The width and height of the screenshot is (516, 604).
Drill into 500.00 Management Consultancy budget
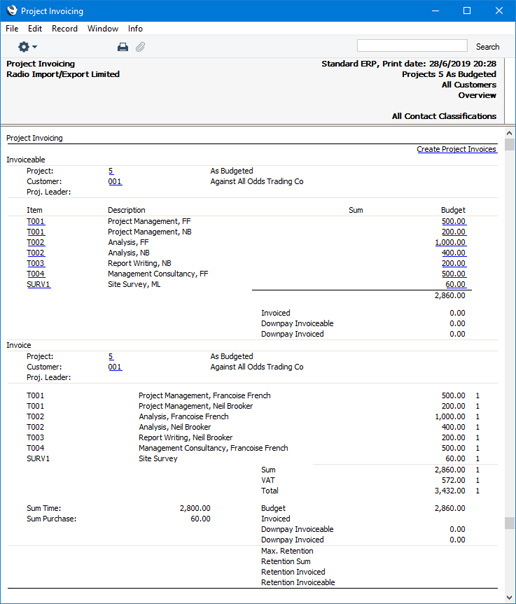coord(454,273)
